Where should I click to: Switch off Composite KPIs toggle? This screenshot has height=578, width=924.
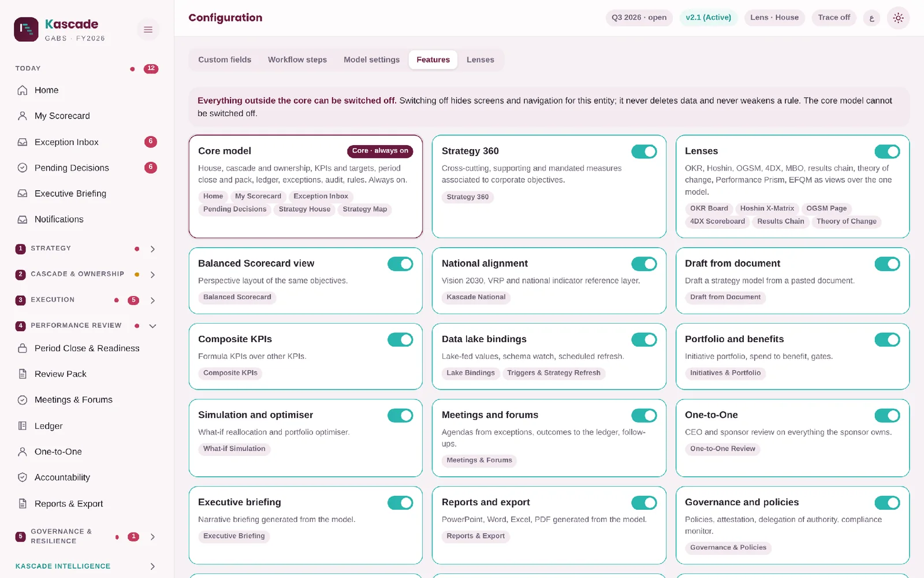coord(400,340)
